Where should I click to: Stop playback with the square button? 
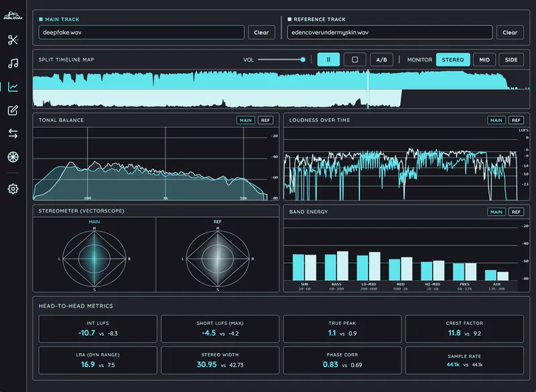(355, 60)
